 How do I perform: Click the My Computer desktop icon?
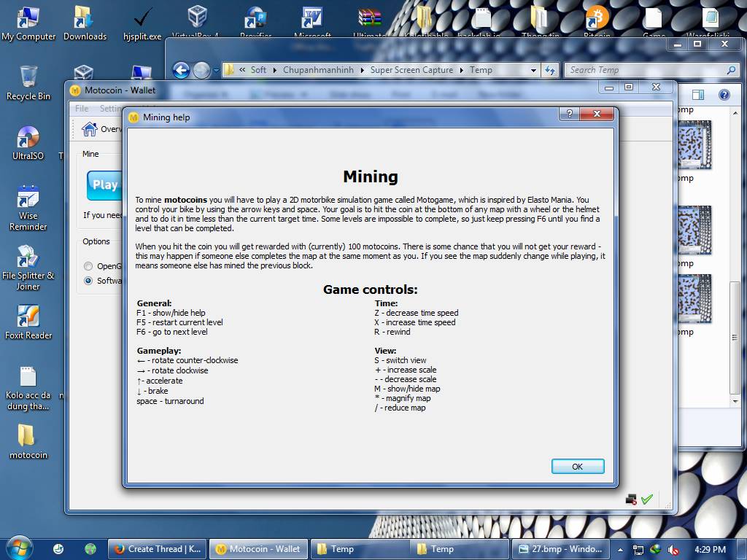pyautogui.click(x=28, y=24)
